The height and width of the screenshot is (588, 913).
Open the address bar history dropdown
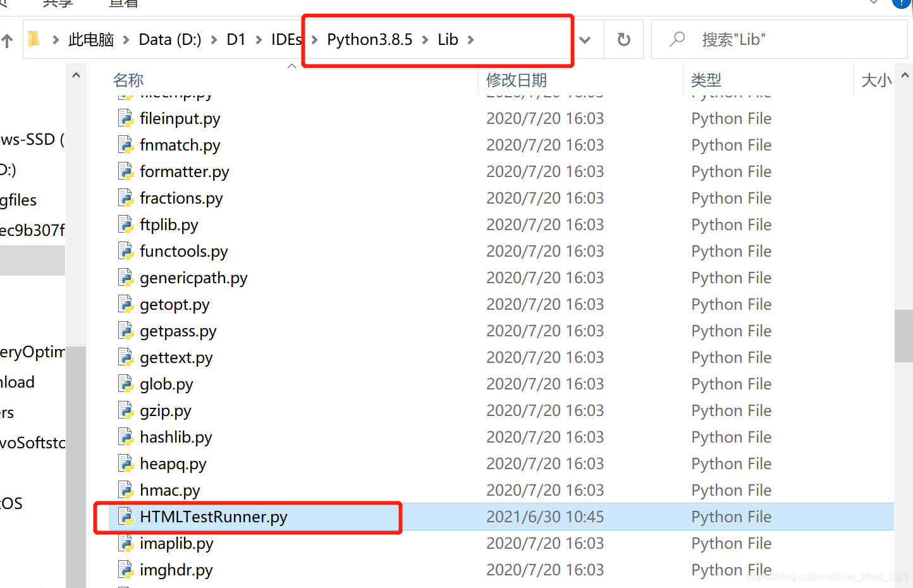coord(585,40)
